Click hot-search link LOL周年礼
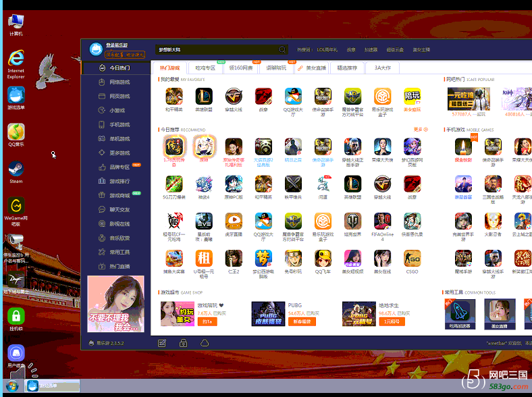The width and height of the screenshot is (532, 397). pyautogui.click(x=327, y=49)
